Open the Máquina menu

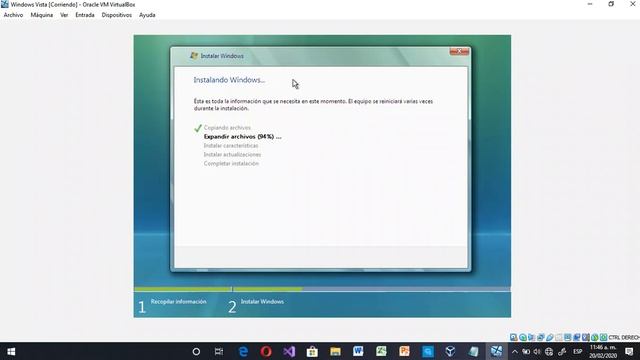tap(42, 15)
